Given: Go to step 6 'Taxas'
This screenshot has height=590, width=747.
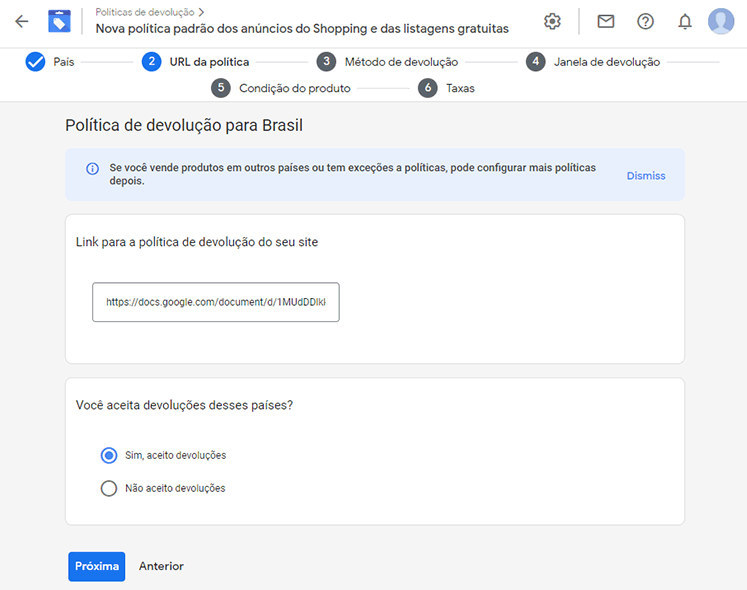Looking at the screenshot, I should click(x=446, y=88).
